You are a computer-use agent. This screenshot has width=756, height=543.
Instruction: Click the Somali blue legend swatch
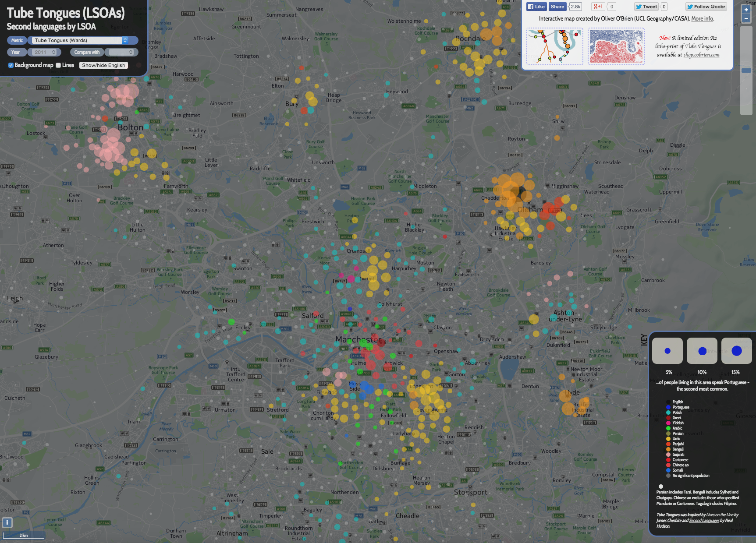point(668,470)
